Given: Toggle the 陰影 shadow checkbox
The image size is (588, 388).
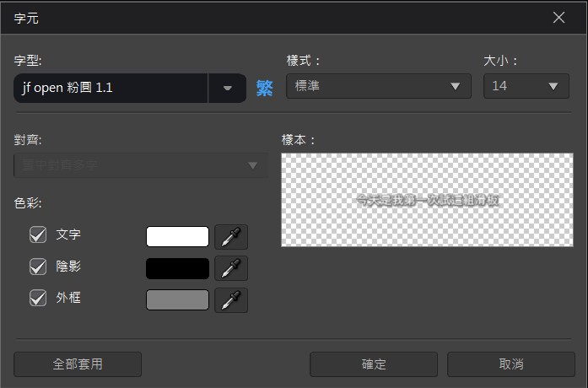Looking at the screenshot, I should [x=38, y=267].
